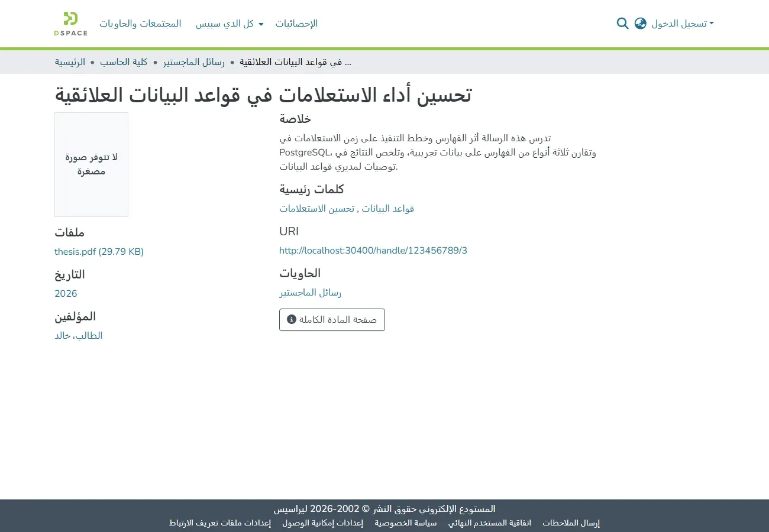Open إعدادات ملفات تعريف الارتباط footer link

pyautogui.click(x=220, y=523)
